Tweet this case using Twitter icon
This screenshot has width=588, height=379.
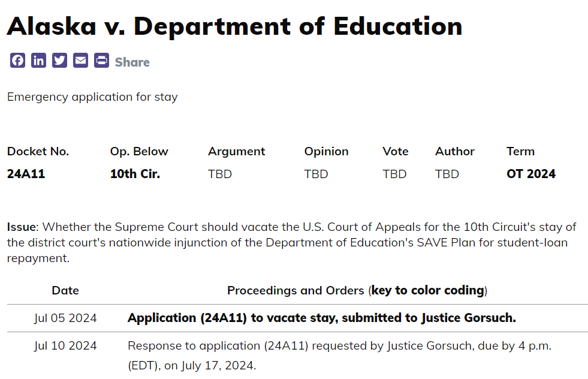pos(59,61)
